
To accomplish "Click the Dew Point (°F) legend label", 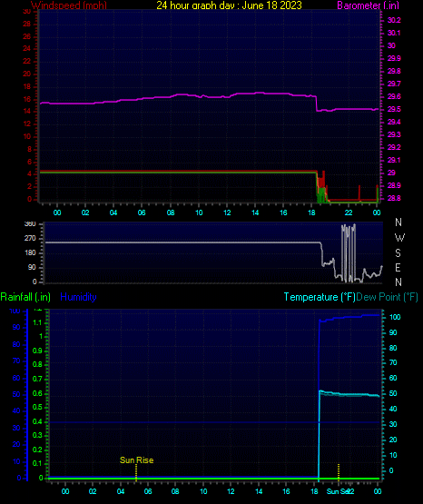I will pyautogui.click(x=388, y=297).
